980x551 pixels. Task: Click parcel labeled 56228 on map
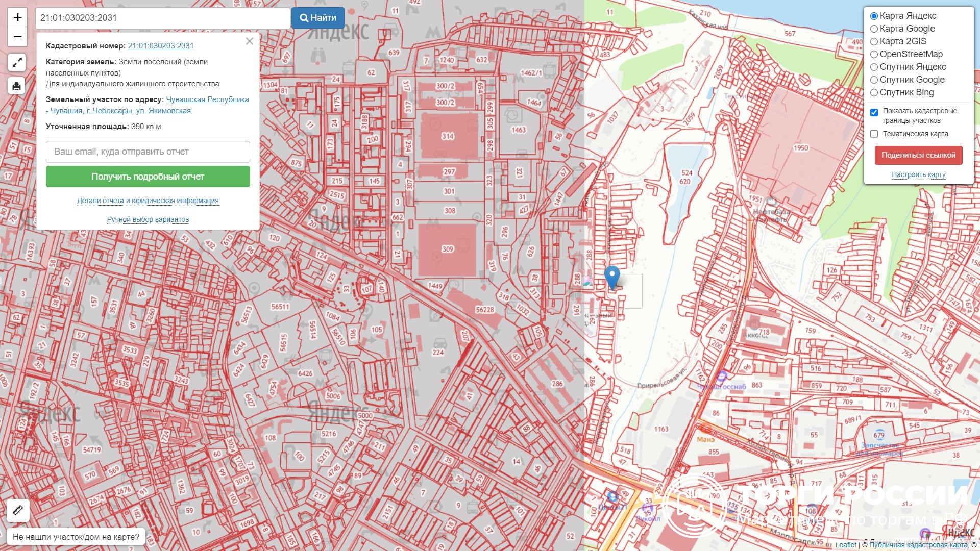coord(485,310)
